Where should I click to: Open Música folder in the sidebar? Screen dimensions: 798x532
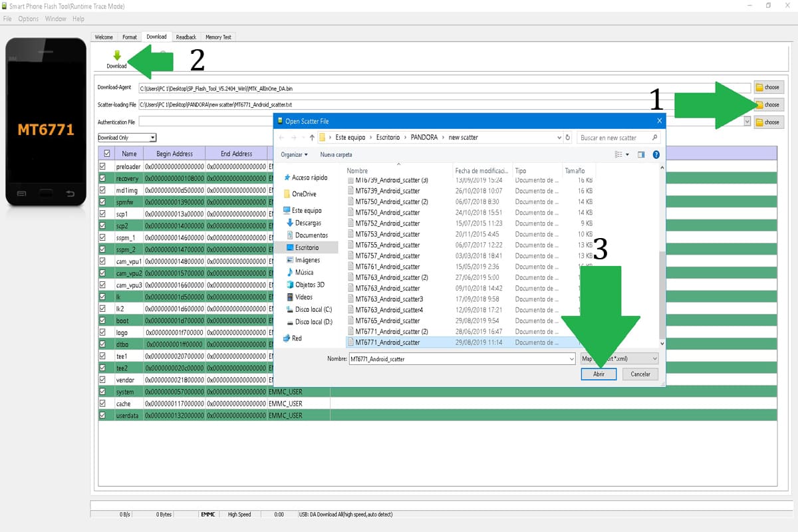click(300, 272)
